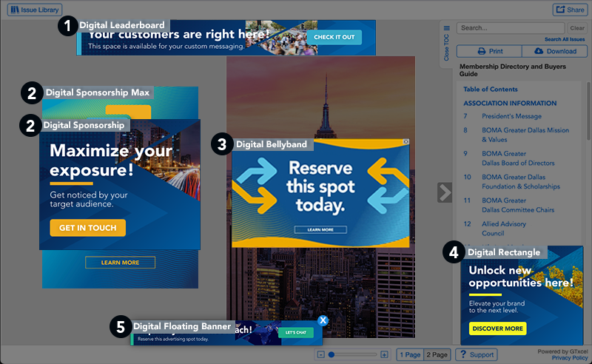Screen dimensions: 592x364
Task: Open the Issue Library
Action: pos(35,10)
